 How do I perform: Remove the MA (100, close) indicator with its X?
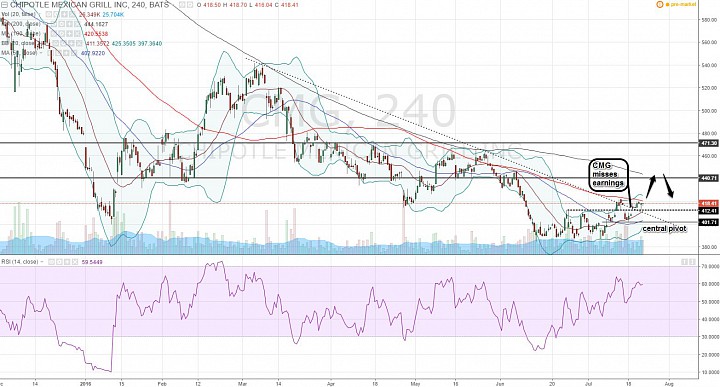(77, 34)
